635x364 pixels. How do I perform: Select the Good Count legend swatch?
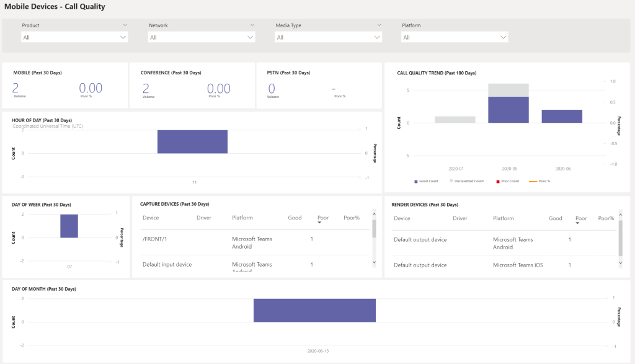tap(415, 181)
